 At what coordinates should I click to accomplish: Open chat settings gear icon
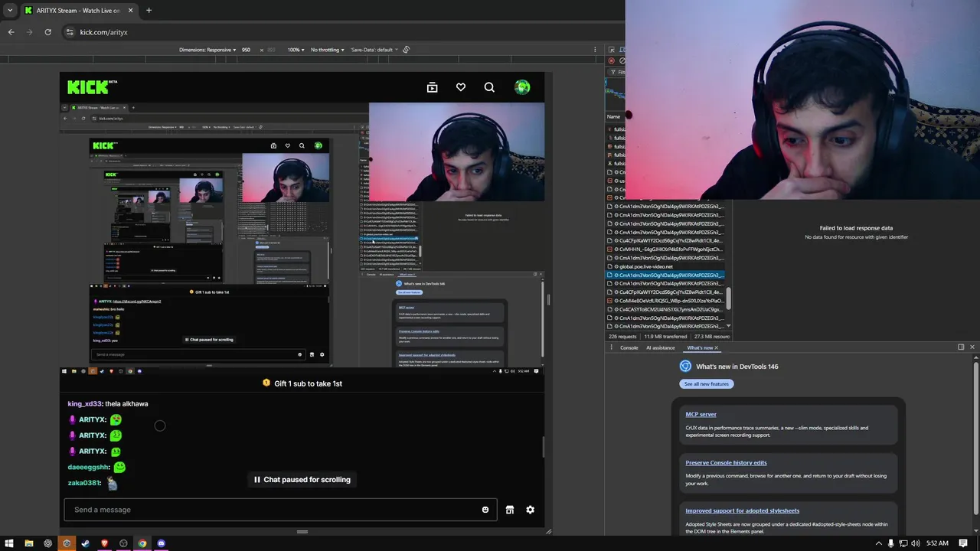[x=530, y=510]
